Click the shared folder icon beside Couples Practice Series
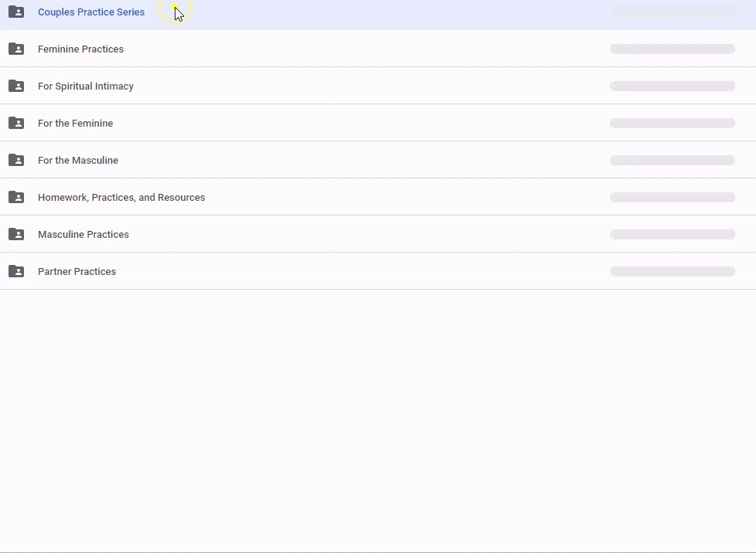This screenshot has height=553, width=756. (x=16, y=12)
